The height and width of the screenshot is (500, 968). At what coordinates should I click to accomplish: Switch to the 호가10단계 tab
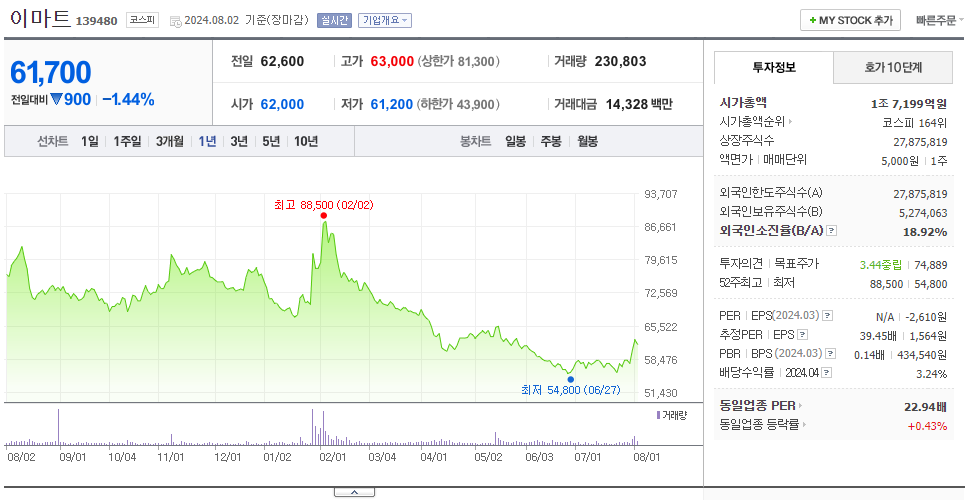(x=893, y=68)
